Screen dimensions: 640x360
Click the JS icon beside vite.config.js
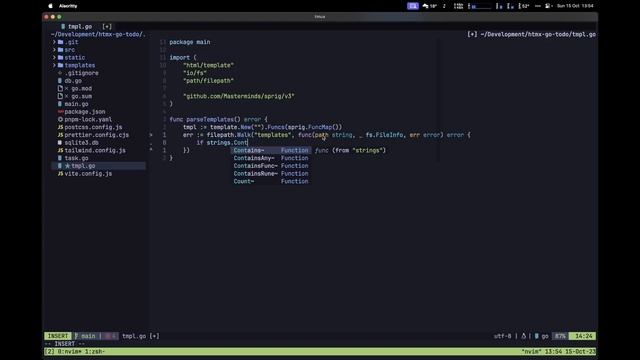click(60, 174)
